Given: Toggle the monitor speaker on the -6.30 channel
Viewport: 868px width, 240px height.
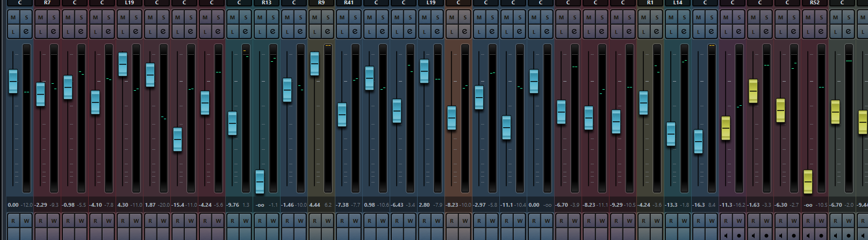Looking at the screenshot, I should [x=781, y=235].
